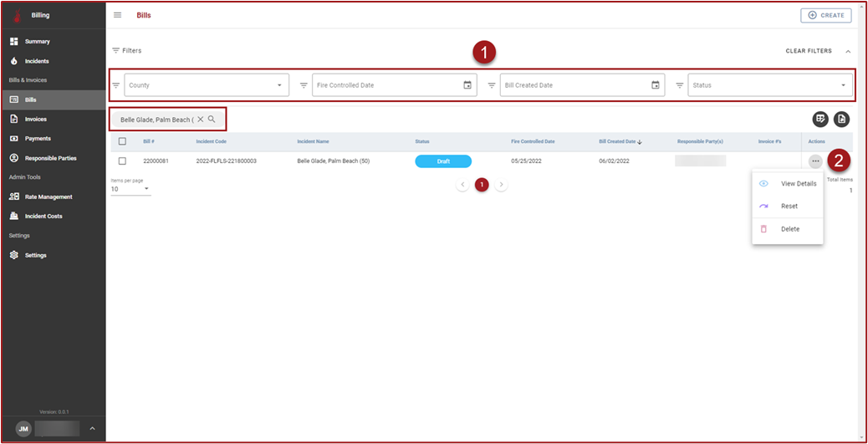Sort by Bill Created Date column header
Viewport: 868px width, 444px height.
(x=617, y=141)
